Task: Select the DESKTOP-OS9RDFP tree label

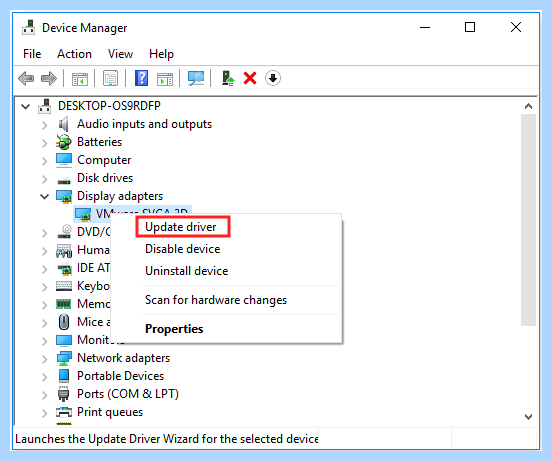Action: (x=109, y=106)
